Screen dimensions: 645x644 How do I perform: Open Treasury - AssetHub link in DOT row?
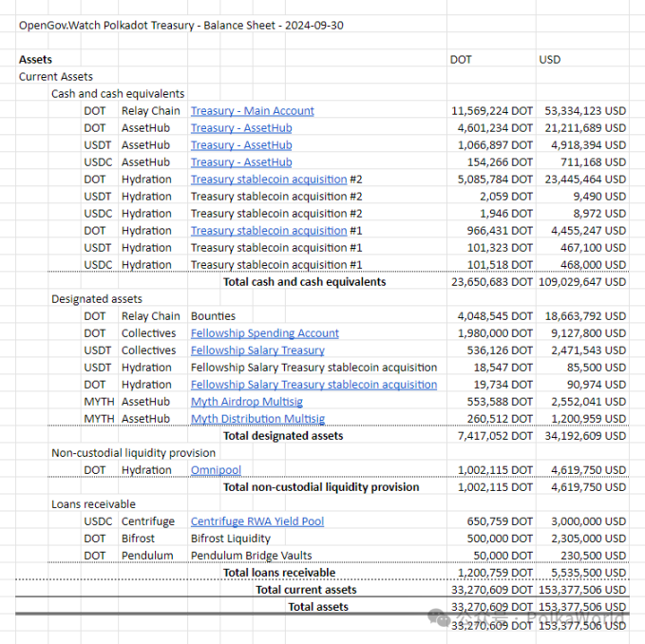(241, 128)
